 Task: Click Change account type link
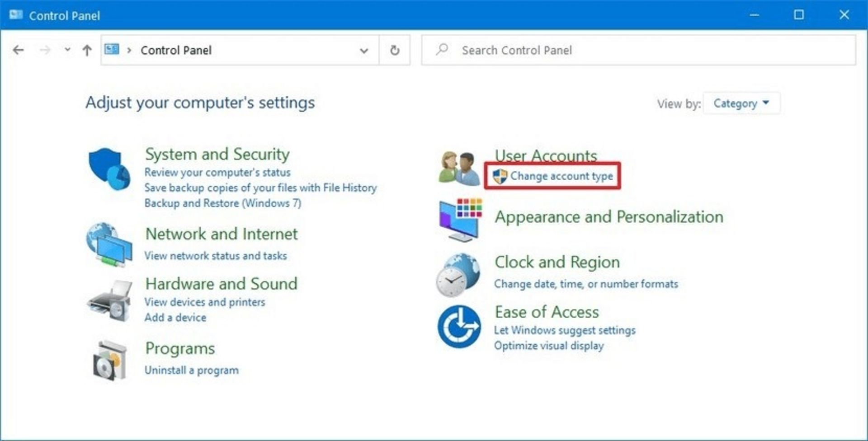[x=561, y=176]
